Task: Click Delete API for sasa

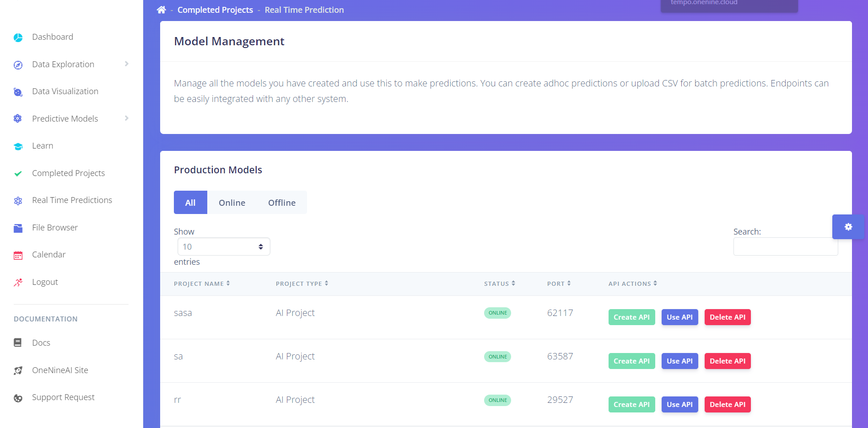Action: pos(728,317)
